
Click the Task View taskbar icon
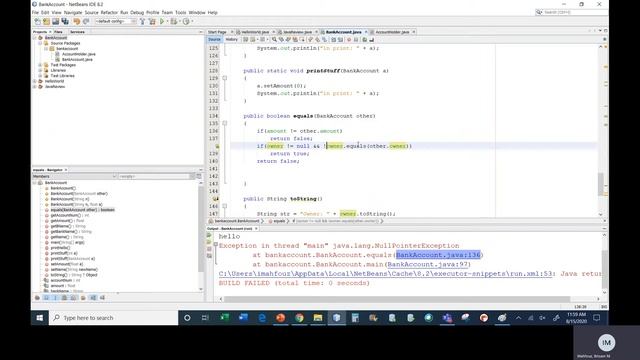tap(205, 318)
